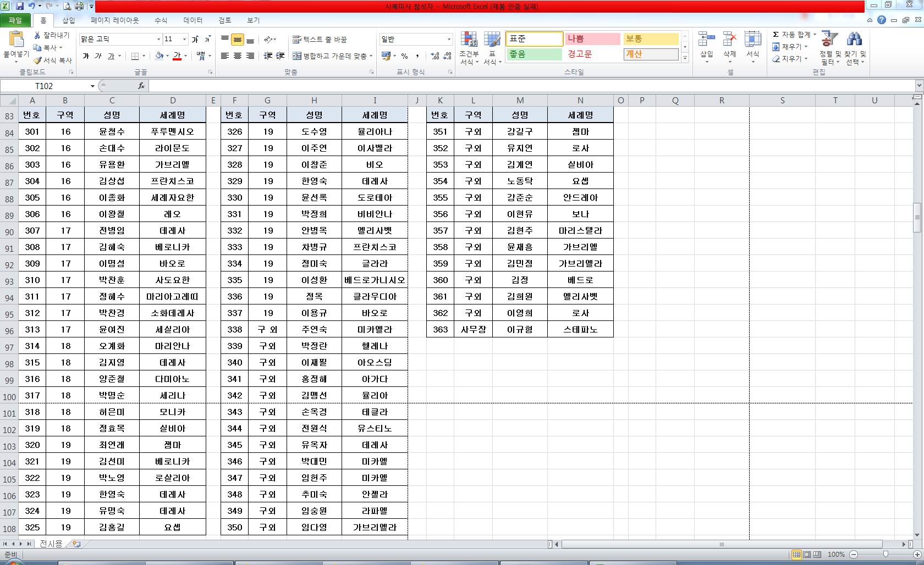Toggle bold formatting

86,56
